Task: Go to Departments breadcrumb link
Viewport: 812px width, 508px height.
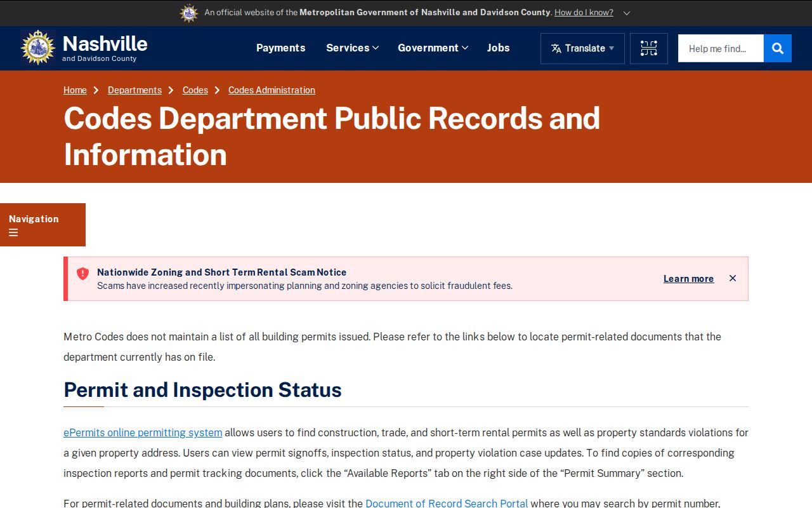Action: [x=134, y=90]
